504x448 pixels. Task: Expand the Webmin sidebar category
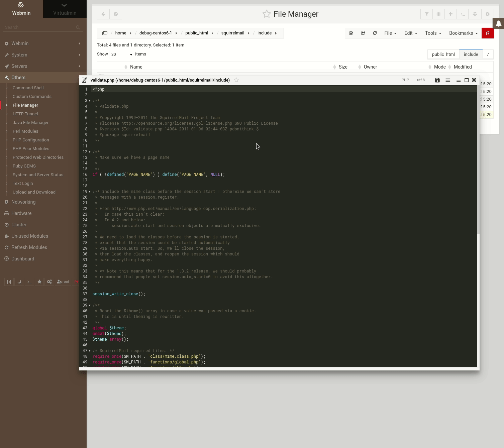(x=43, y=43)
